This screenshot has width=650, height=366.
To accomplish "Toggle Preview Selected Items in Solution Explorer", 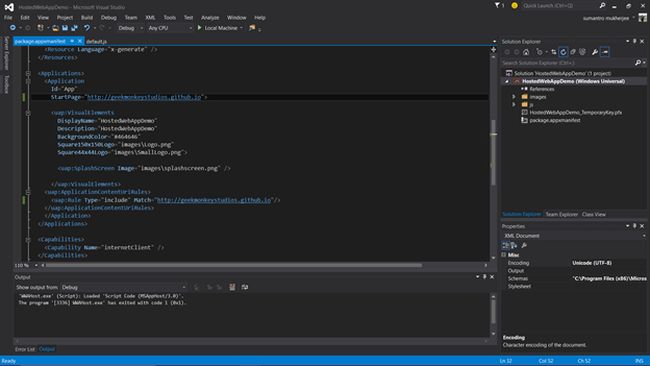I will tap(605, 52).
